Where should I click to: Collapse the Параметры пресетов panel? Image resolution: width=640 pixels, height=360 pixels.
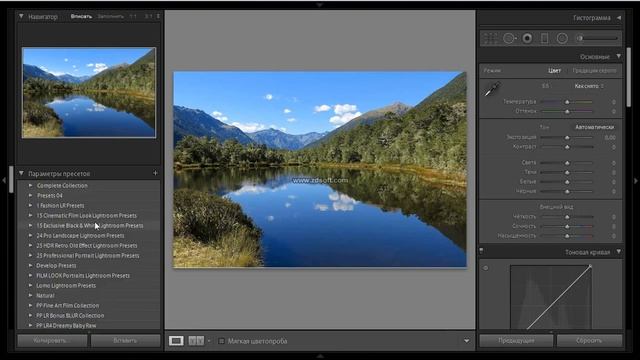[x=21, y=173]
